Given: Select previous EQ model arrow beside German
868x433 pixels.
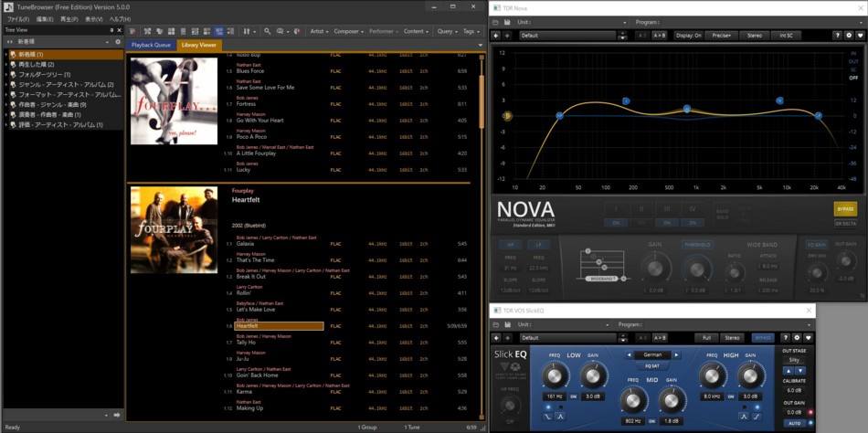Looking at the screenshot, I should point(630,355).
